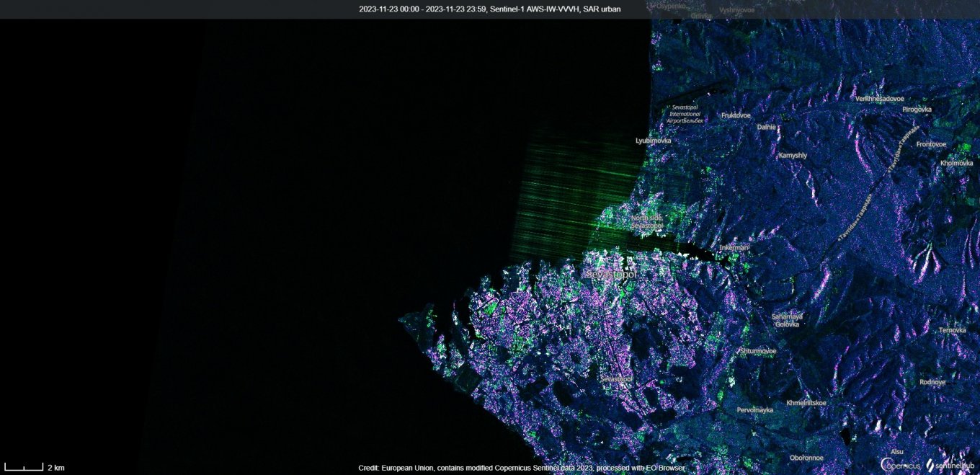
Task: Select the Khmelnitskoe place label
Action: pos(806,403)
